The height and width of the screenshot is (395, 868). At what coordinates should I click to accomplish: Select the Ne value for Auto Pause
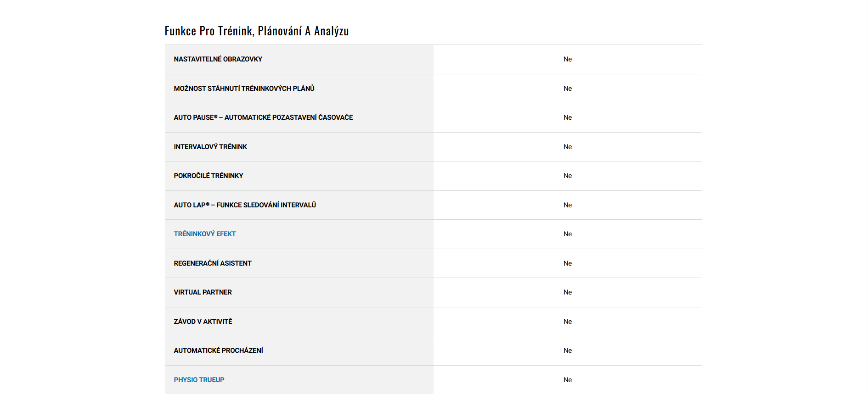pyautogui.click(x=568, y=117)
